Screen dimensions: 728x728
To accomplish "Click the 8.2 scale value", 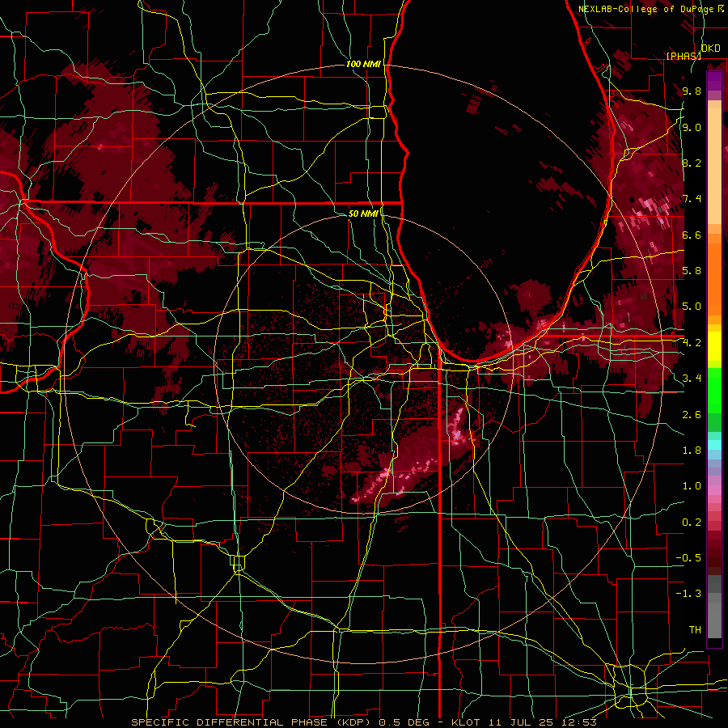I will (x=692, y=163).
